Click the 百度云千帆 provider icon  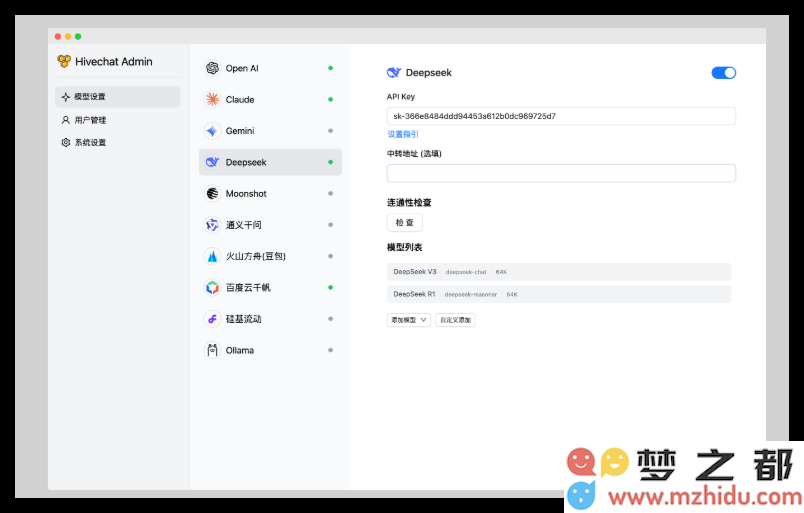212,287
